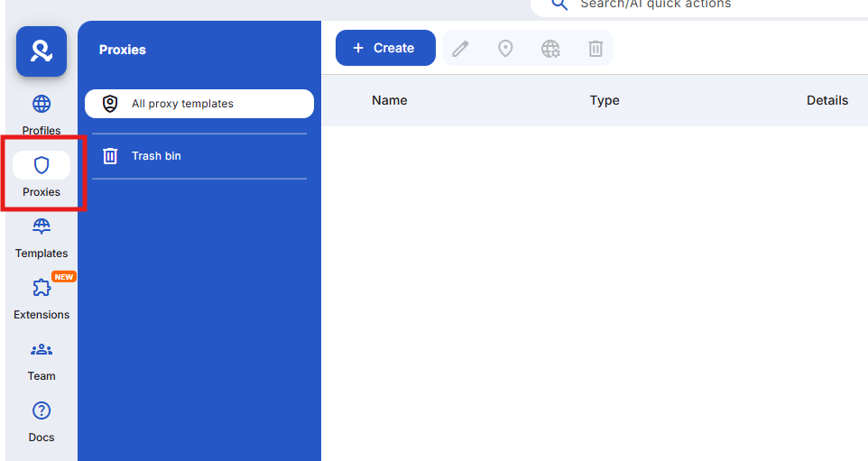The height and width of the screenshot is (461, 868).
Task: Open the Team section
Action: (x=42, y=359)
